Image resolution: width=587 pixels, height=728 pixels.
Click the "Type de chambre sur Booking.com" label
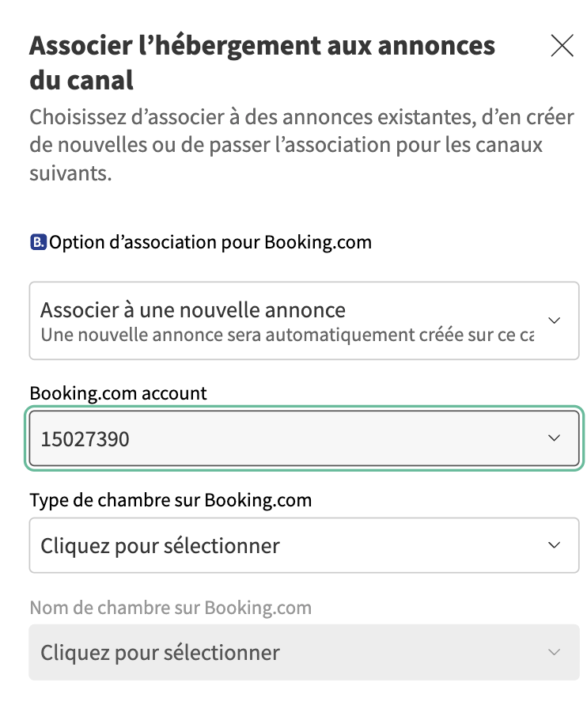[170, 500]
